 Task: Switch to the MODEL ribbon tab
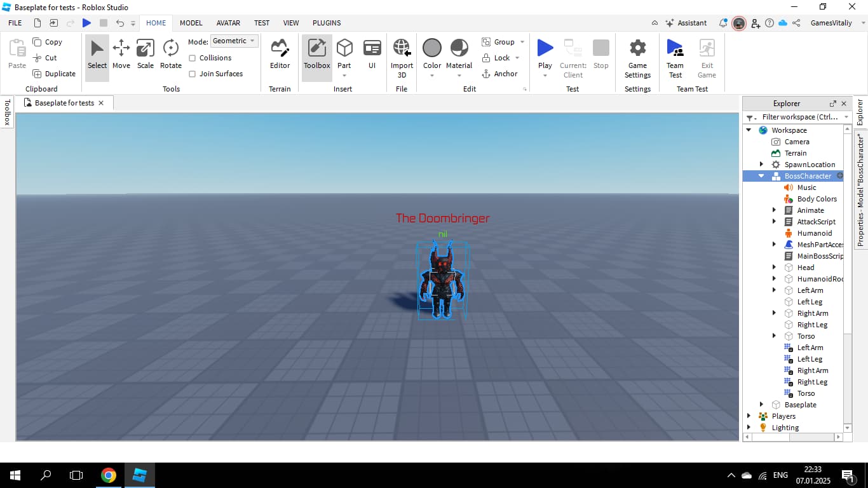(x=191, y=23)
